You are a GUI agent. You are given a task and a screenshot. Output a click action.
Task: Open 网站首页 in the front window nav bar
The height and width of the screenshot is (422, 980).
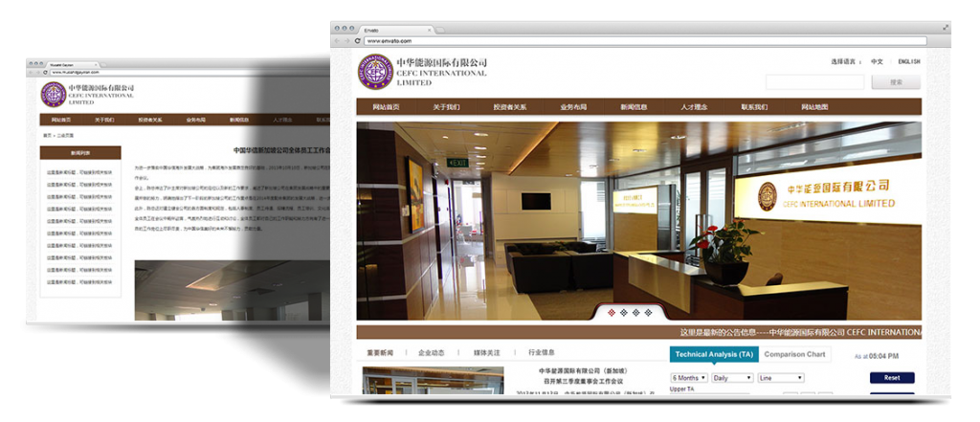pyautogui.click(x=386, y=107)
